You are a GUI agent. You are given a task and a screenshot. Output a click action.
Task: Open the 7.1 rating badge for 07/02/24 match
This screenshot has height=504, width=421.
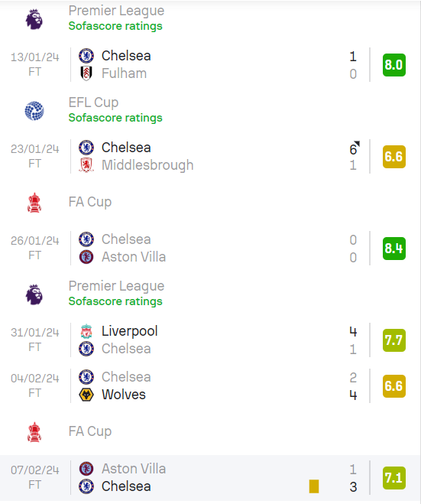coord(394,478)
